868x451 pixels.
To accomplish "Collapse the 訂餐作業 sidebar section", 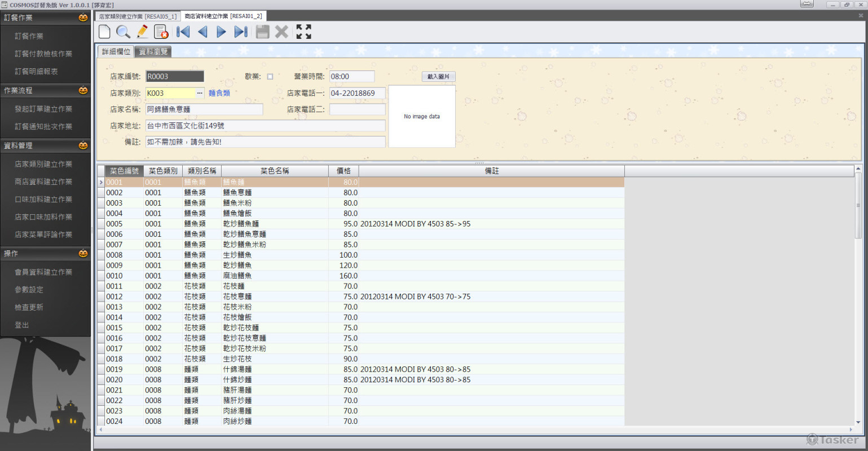I will 45,17.
